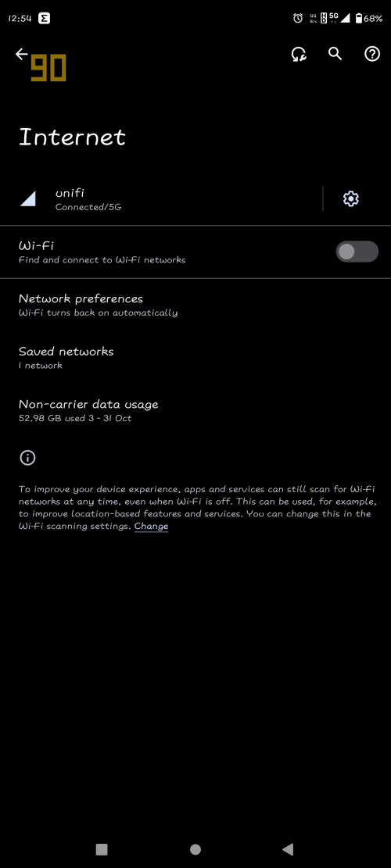
Task: Tap the info circle icon
Action: click(x=27, y=458)
